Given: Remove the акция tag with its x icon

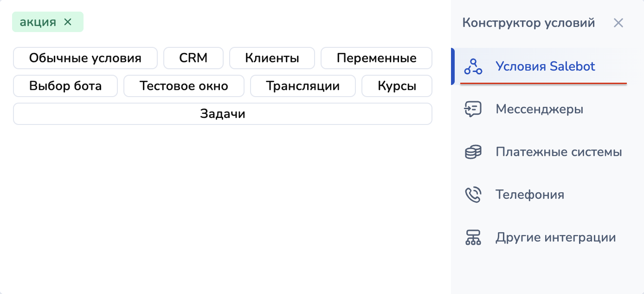Looking at the screenshot, I should [68, 22].
